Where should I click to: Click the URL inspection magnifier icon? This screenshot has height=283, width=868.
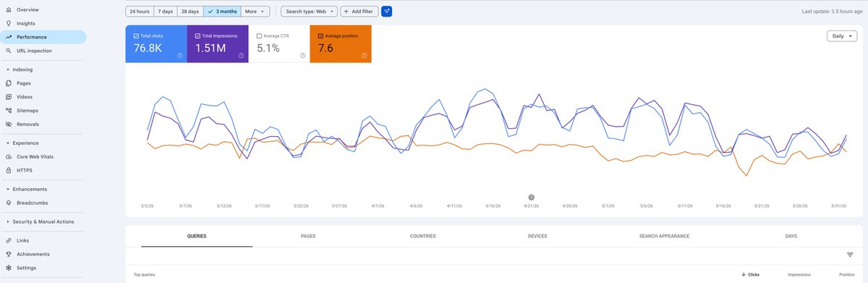[8, 51]
